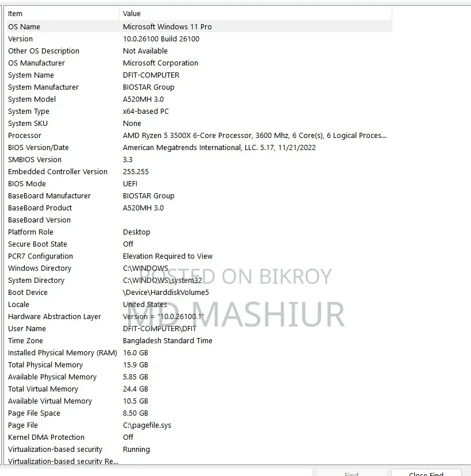Select the Hardware Abstraction Layer row label
471x476 pixels.
click(55, 317)
